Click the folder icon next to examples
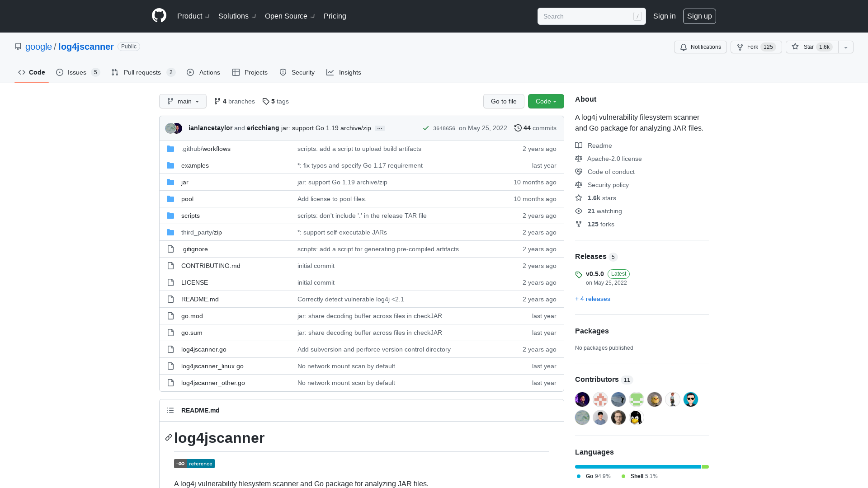 (170, 165)
